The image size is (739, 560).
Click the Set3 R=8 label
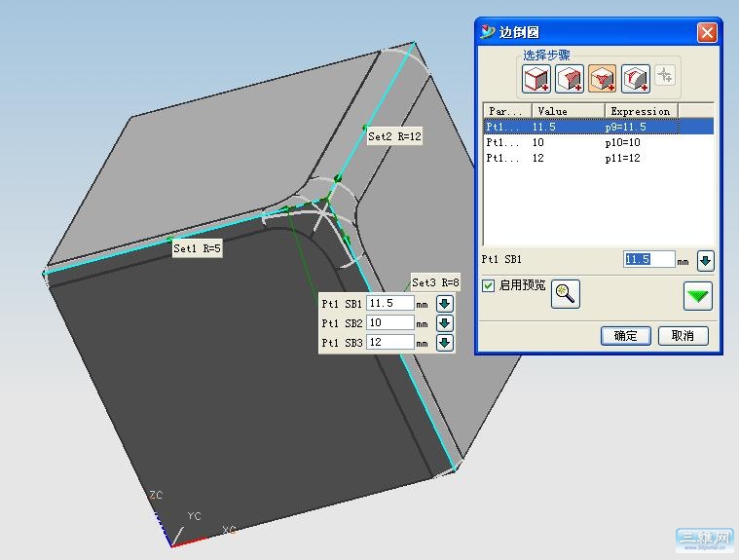[x=435, y=282]
